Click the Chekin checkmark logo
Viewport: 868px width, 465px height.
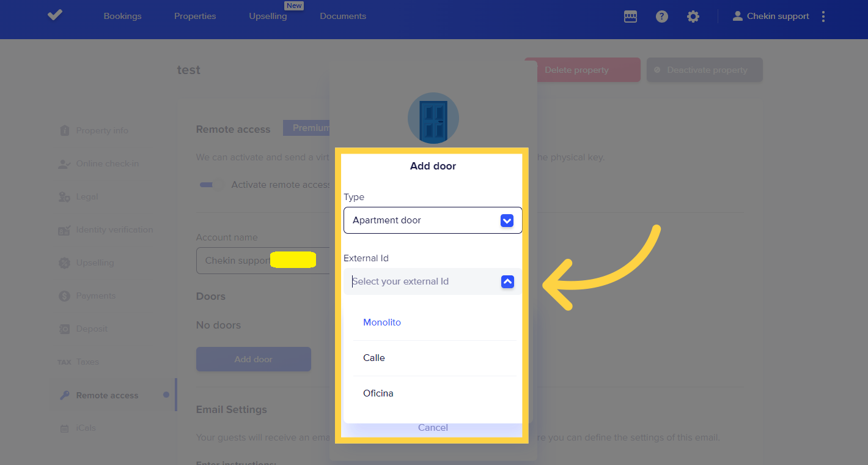click(55, 15)
